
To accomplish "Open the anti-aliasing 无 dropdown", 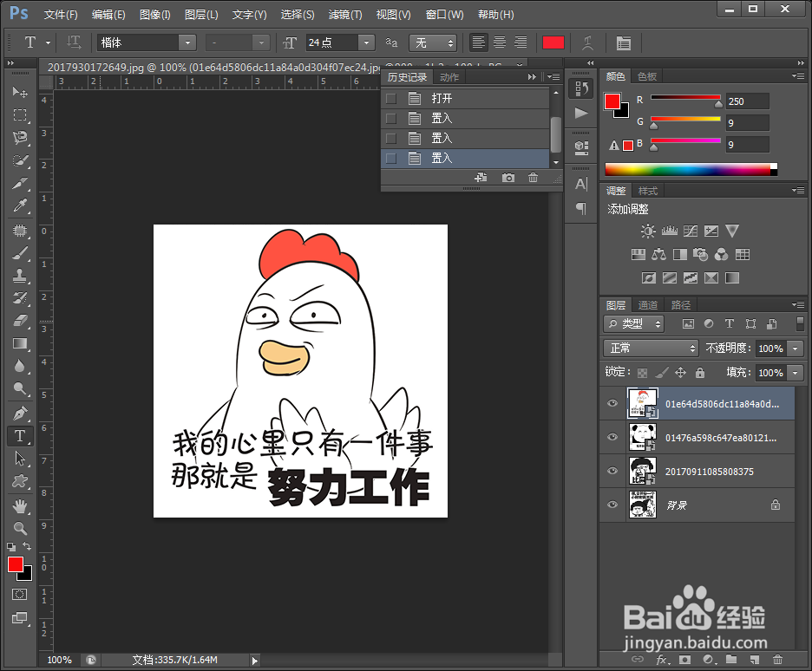I will [432, 42].
